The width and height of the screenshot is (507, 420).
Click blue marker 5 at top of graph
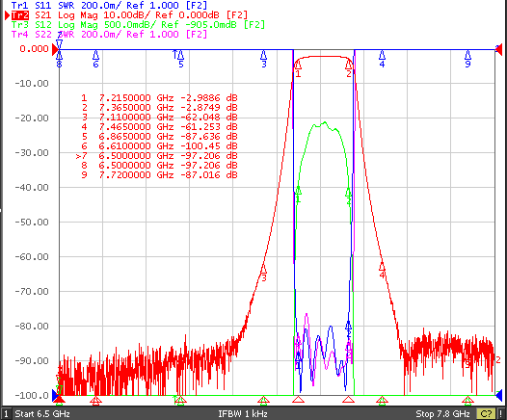181,59
